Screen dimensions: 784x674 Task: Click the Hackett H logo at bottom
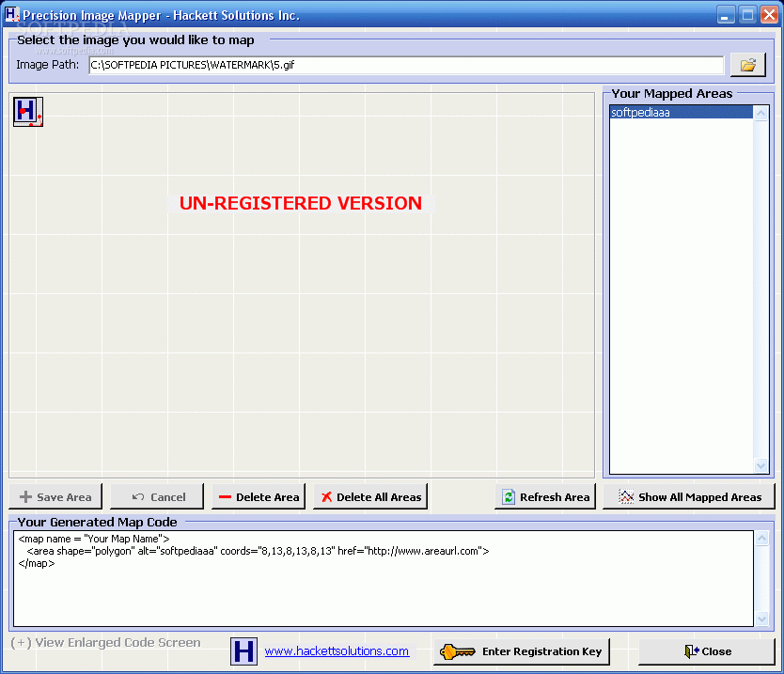tap(244, 651)
